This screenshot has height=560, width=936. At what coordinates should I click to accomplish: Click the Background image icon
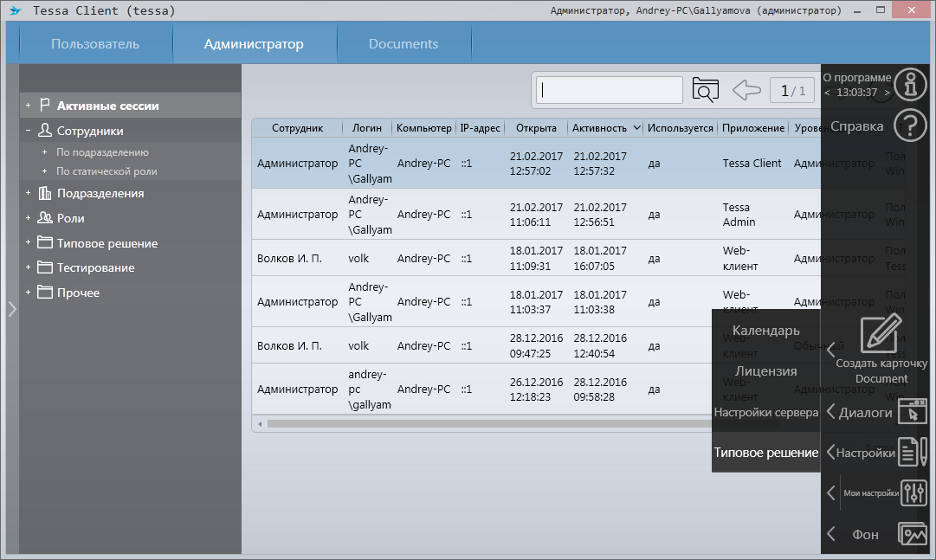(913, 534)
